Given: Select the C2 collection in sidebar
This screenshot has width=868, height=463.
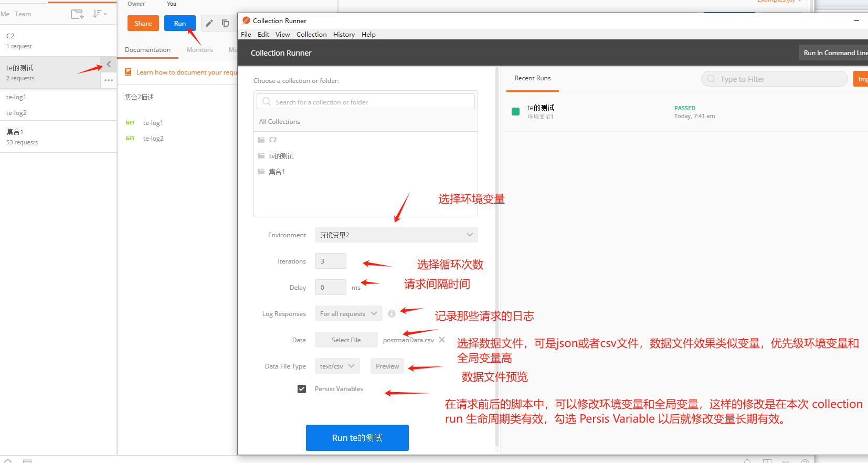Looking at the screenshot, I should [58, 40].
